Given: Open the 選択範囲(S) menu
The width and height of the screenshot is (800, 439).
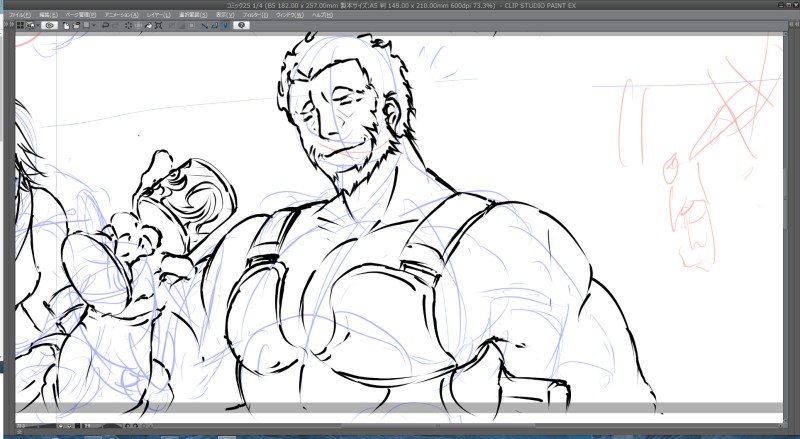Looking at the screenshot, I should [x=193, y=15].
